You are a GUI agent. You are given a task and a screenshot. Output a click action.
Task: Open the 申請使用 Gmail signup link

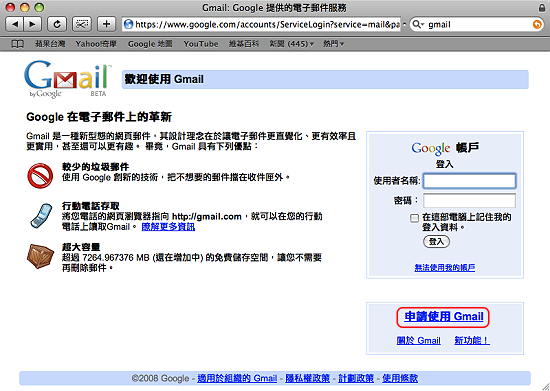[444, 317]
